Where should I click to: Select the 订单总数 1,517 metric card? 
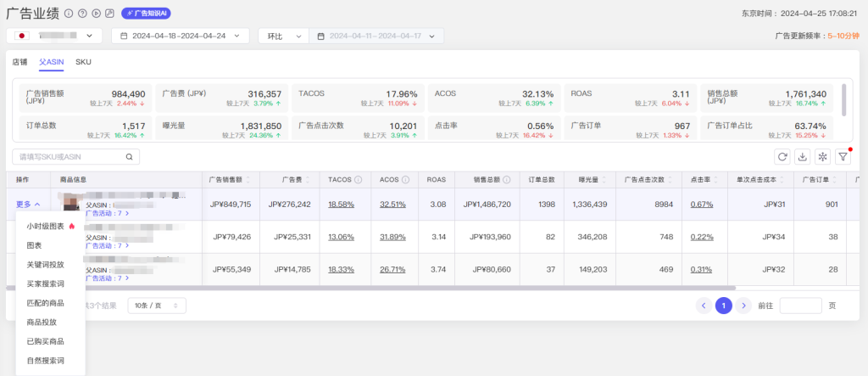click(x=86, y=128)
